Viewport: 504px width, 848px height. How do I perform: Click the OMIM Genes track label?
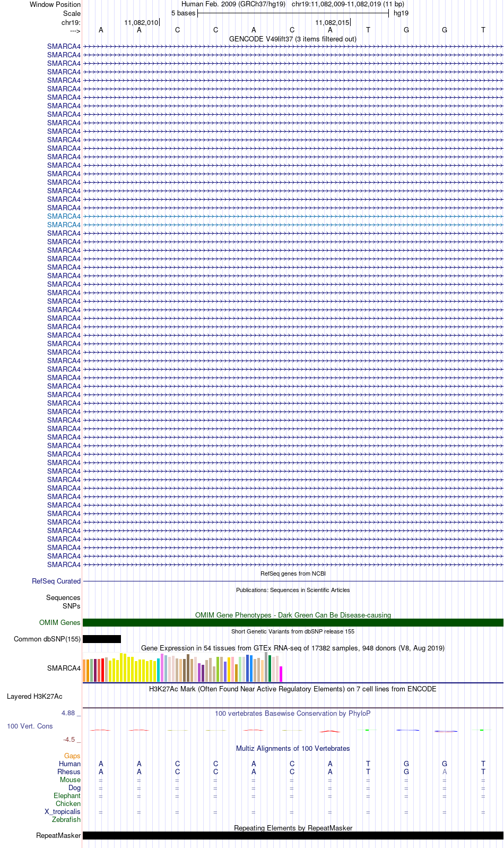pyautogui.click(x=60, y=622)
